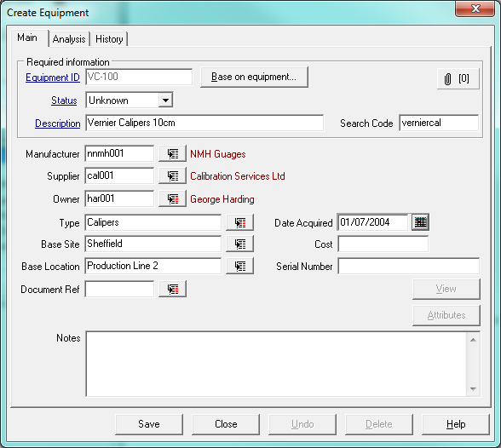Open the Manufacturer lookup list icon
The height and width of the screenshot is (448, 501).
[172, 153]
